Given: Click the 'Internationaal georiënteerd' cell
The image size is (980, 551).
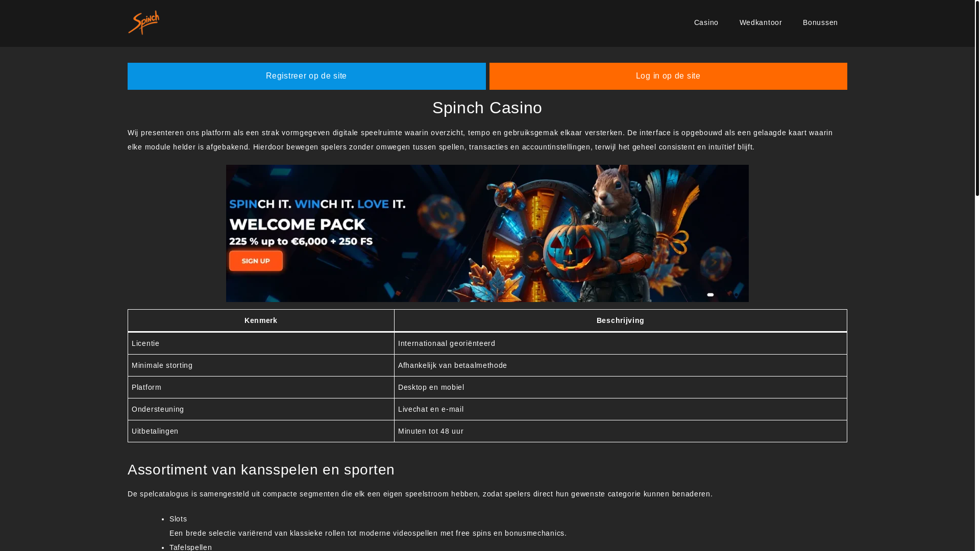Looking at the screenshot, I should click(x=621, y=343).
